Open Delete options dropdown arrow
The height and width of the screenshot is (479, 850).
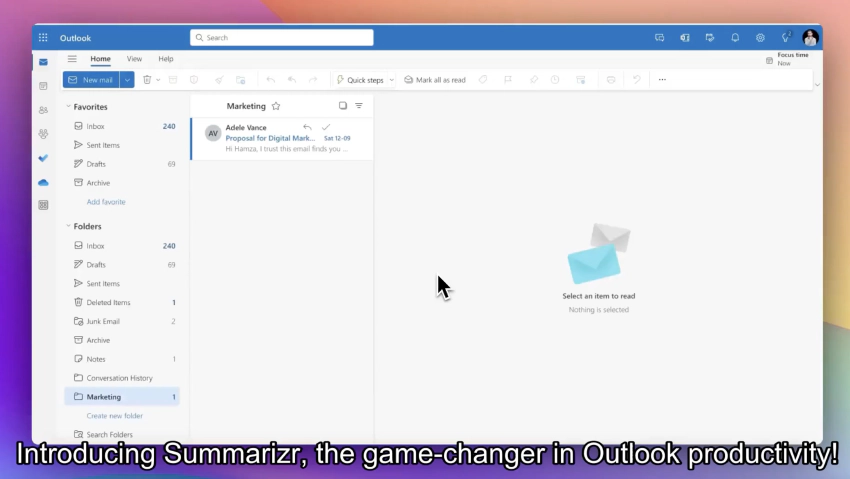pyautogui.click(x=158, y=80)
